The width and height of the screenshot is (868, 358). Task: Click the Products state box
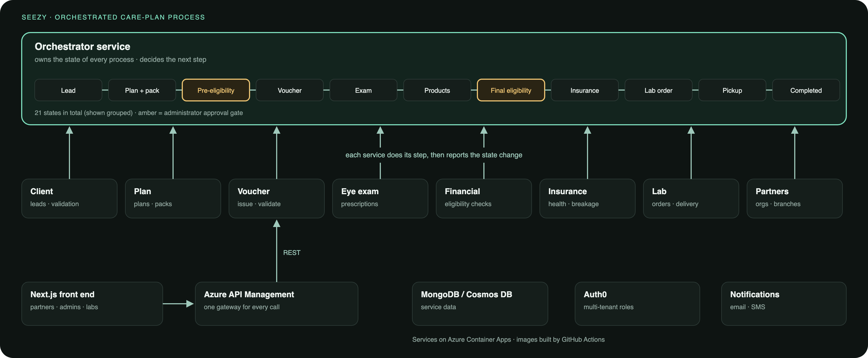[x=437, y=90]
